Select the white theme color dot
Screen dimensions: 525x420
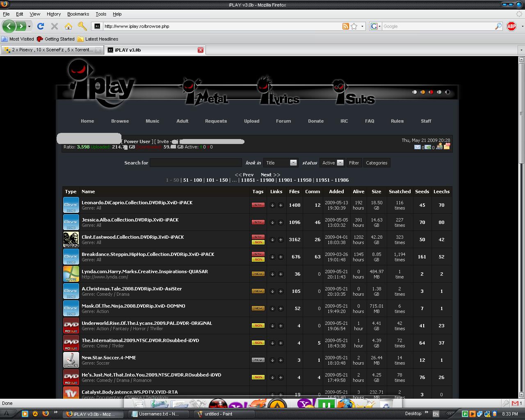pos(415,92)
